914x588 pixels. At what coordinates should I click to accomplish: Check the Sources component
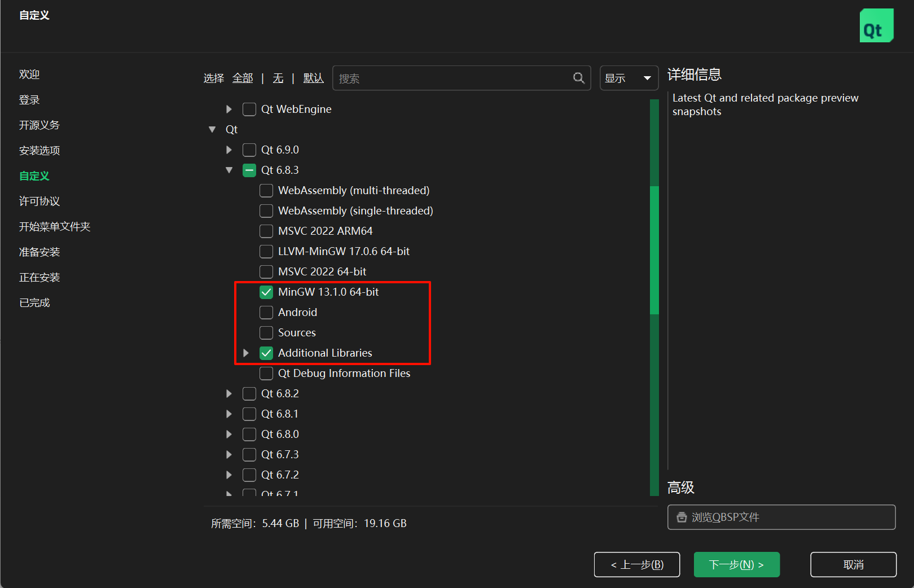click(x=266, y=332)
